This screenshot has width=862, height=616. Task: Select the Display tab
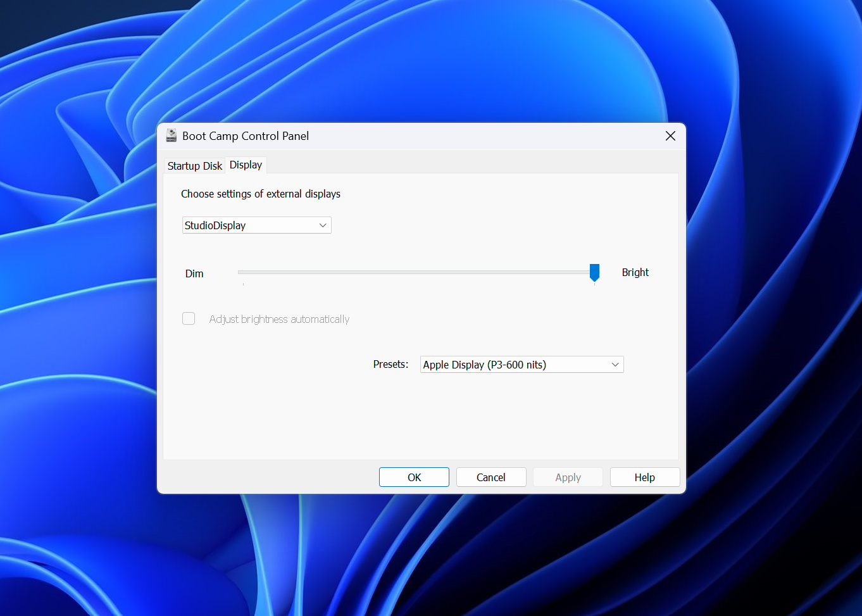[x=246, y=165]
